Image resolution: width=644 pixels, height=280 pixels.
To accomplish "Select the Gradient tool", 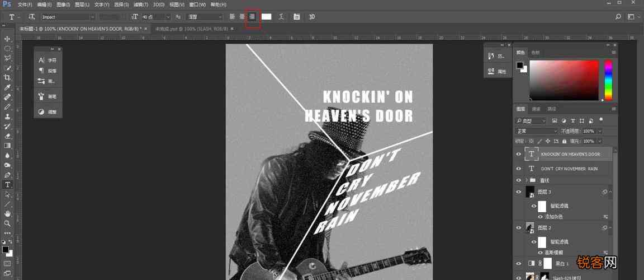I will coord(7,146).
